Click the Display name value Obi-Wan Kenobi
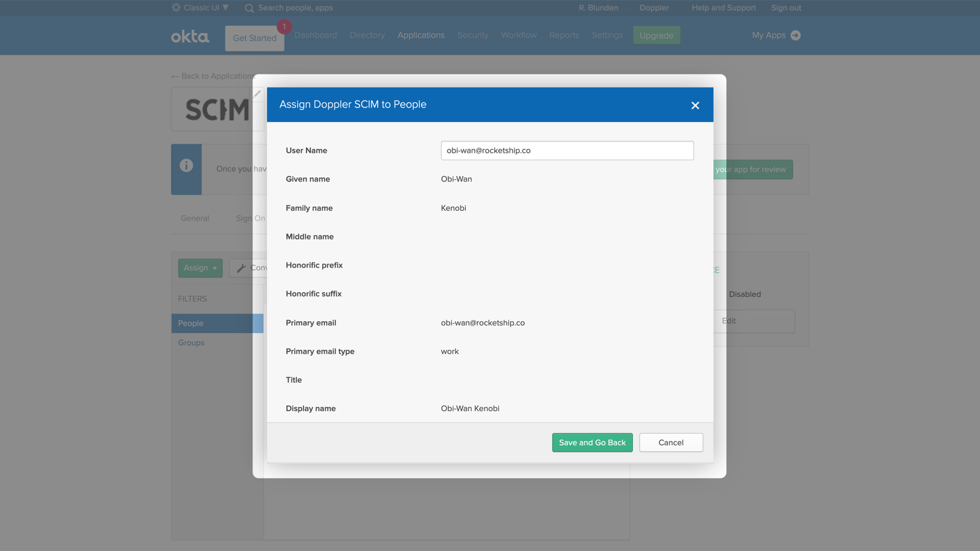This screenshot has height=551, width=980. [x=470, y=408]
